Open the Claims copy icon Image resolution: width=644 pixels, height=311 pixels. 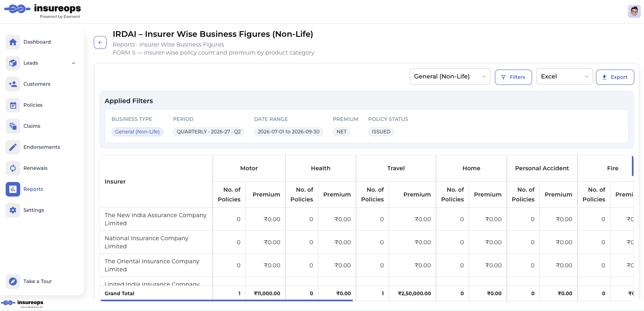(x=13, y=126)
